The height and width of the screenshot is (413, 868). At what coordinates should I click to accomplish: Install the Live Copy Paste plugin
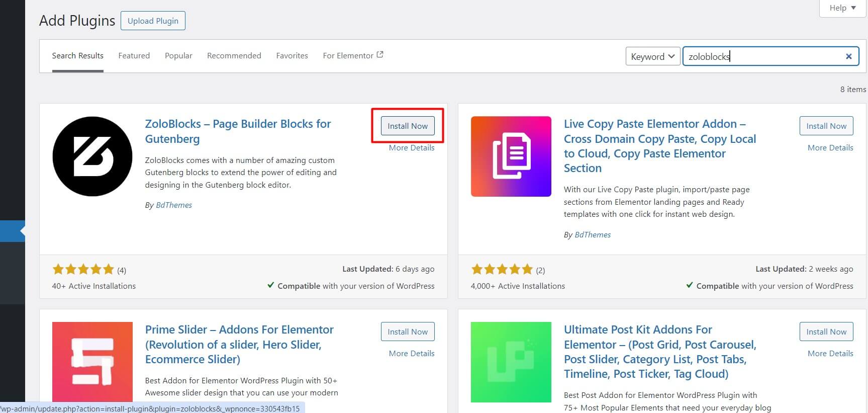click(826, 126)
